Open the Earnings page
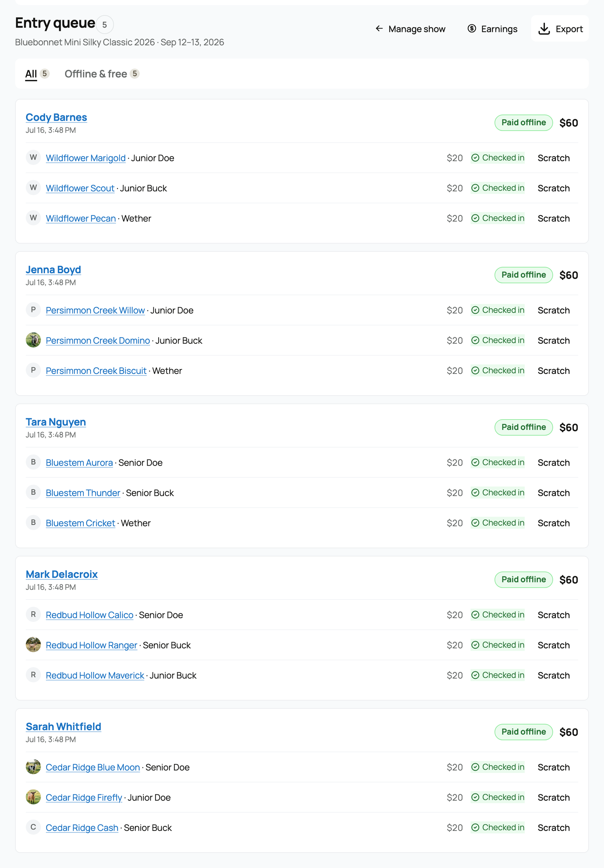 pyautogui.click(x=492, y=29)
